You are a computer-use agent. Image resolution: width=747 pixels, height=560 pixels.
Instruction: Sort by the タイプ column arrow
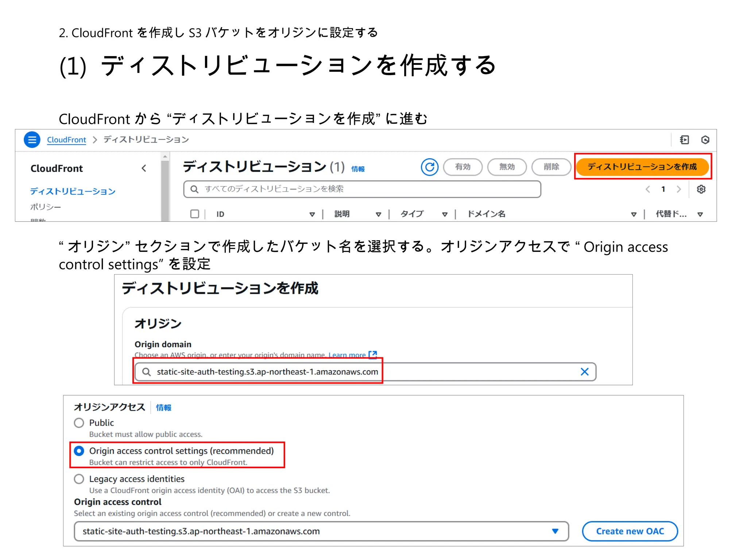[445, 214]
